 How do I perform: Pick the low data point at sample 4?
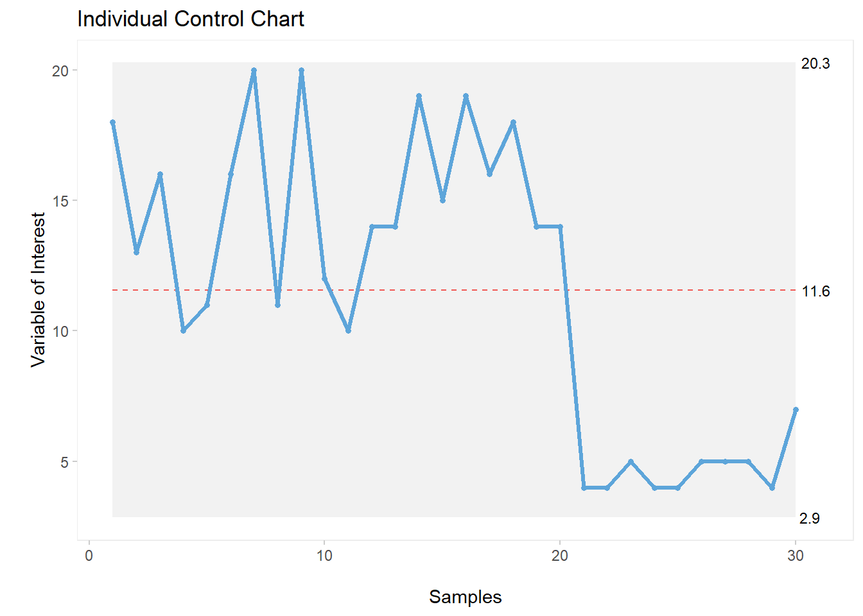point(183,330)
